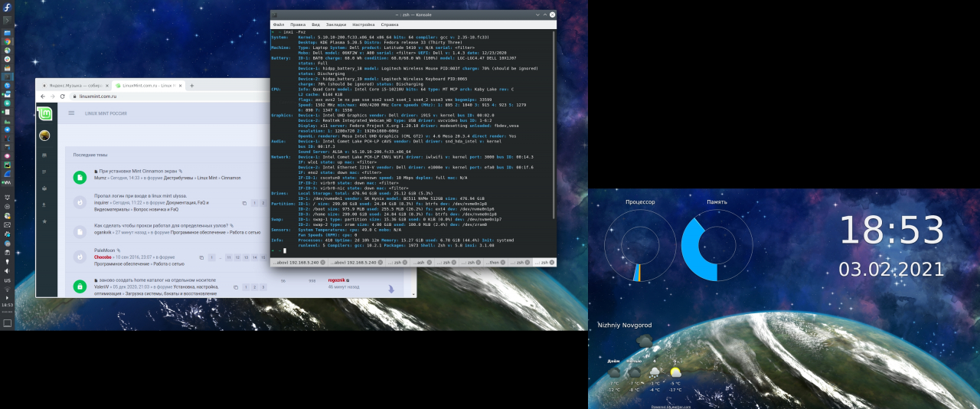Expand hidden system tray icons arrow
Image resolution: width=980 pixels, height=409 pixels.
pos(8,298)
